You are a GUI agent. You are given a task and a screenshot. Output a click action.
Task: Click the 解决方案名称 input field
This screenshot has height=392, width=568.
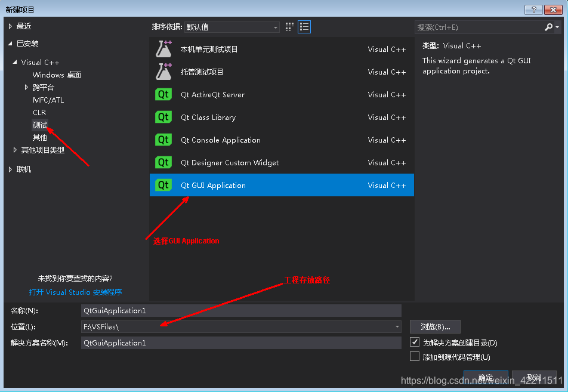[241, 342]
